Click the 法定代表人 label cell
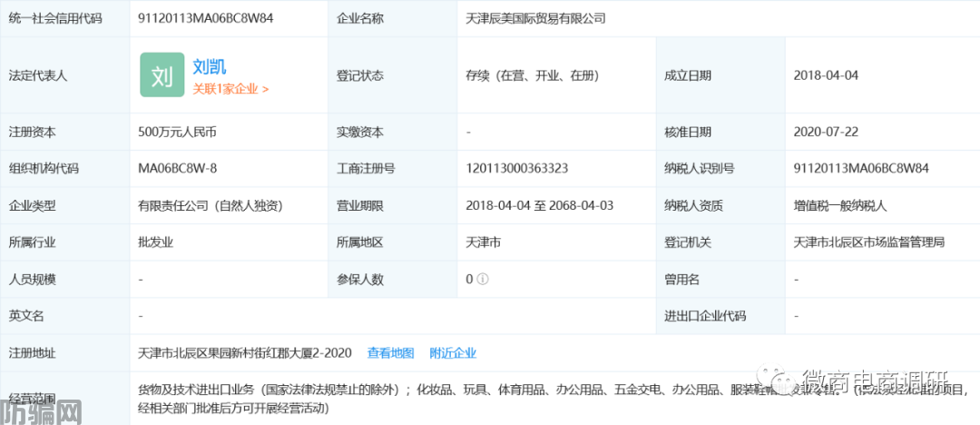This screenshot has height=425, width=980. pos(64,75)
